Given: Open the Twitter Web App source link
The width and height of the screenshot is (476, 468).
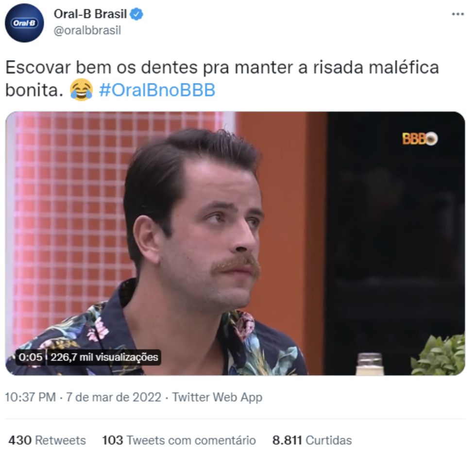Looking at the screenshot, I should tap(217, 397).
